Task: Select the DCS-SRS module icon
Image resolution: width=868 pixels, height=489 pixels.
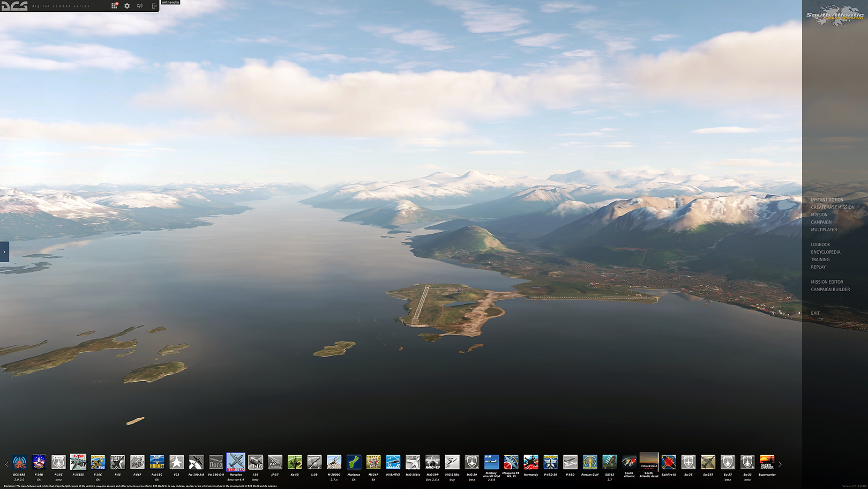Action: tap(19, 462)
